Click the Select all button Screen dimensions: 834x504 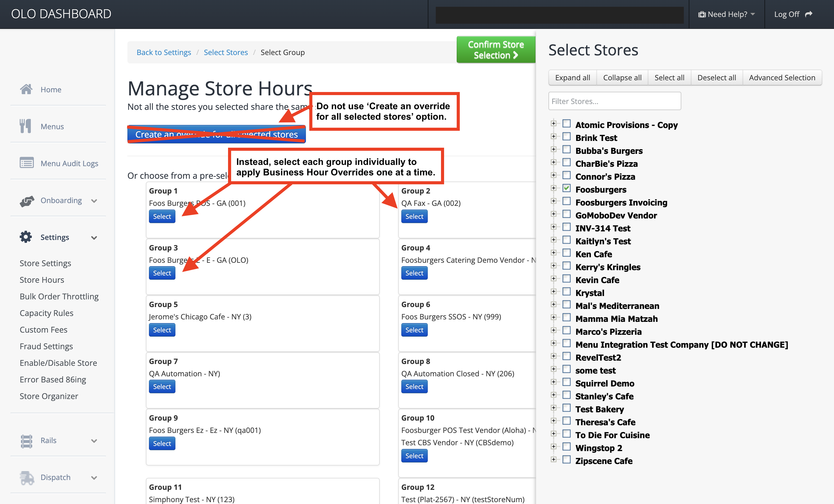pos(669,78)
